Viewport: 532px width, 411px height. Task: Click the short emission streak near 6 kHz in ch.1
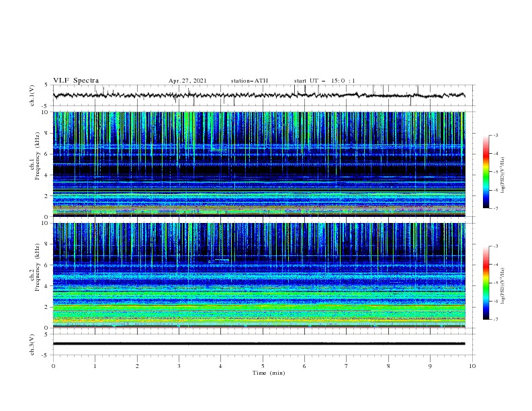(x=219, y=149)
